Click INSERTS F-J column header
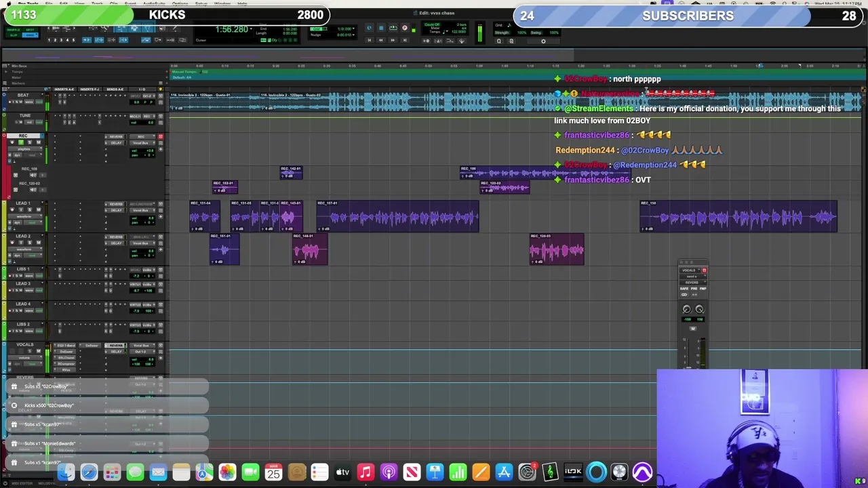Image resolution: width=868 pixels, height=488 pixels. point(90,89)
